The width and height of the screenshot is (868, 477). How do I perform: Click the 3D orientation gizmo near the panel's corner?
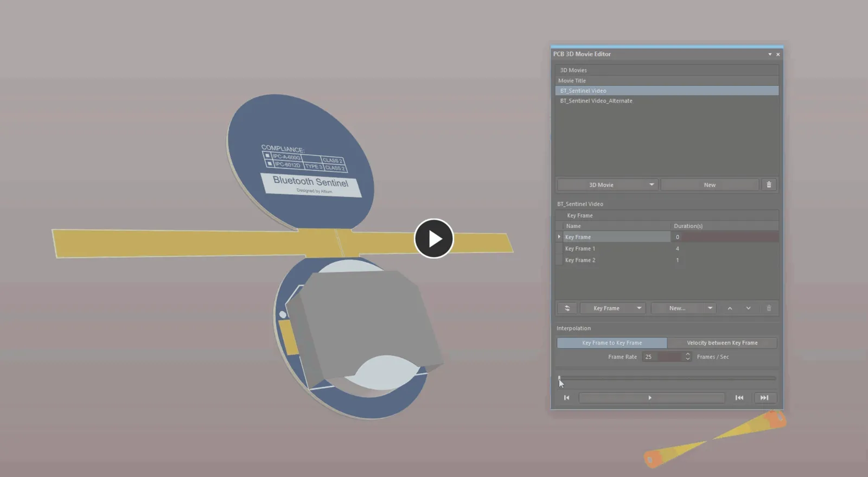click(715, 438)
